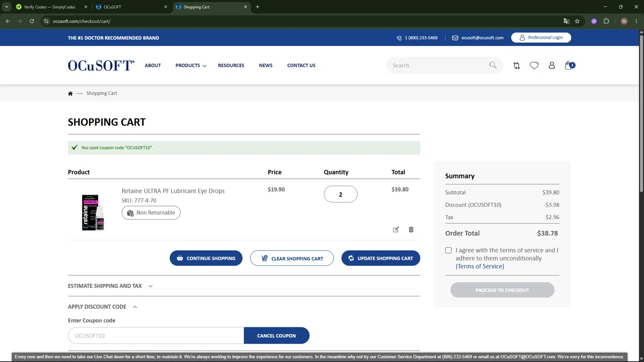This screenshot has width=644, height=362.
Task: Click the home breadcrumb icon
Action: 70,94
